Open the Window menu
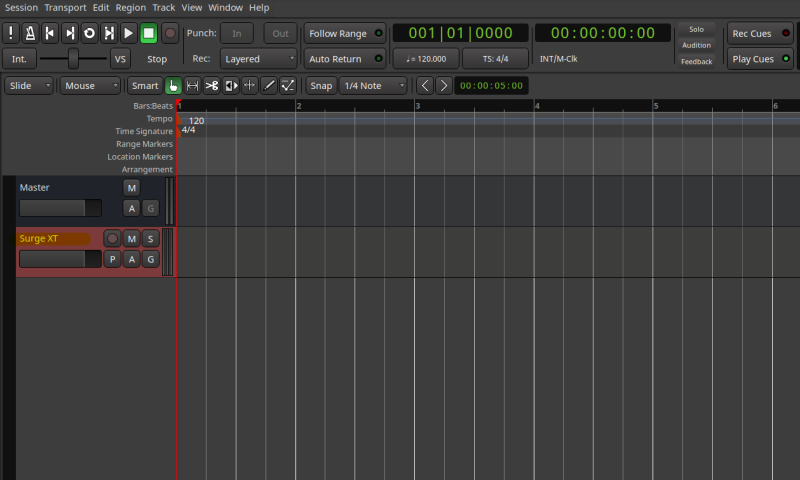This screenshot has height=480, width=800. [x=226, y=8]
